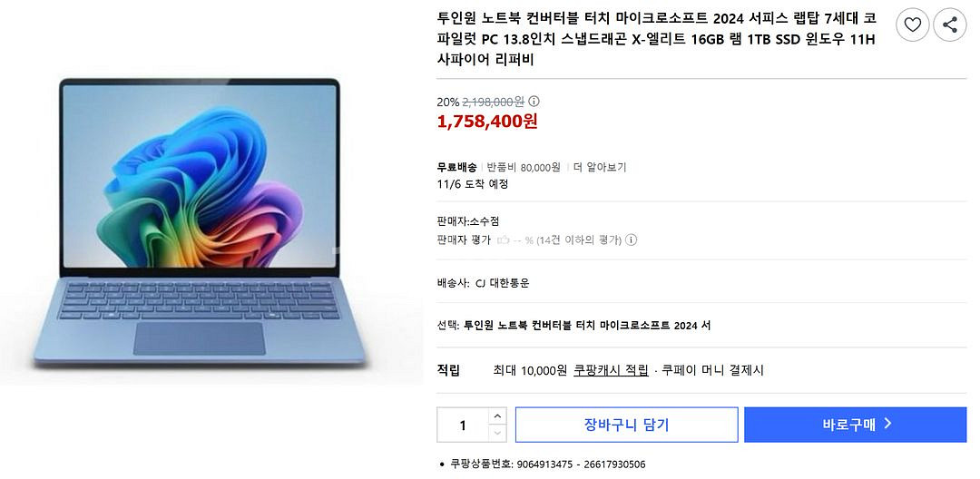
Task: Click the product title text
Action: 656,39
